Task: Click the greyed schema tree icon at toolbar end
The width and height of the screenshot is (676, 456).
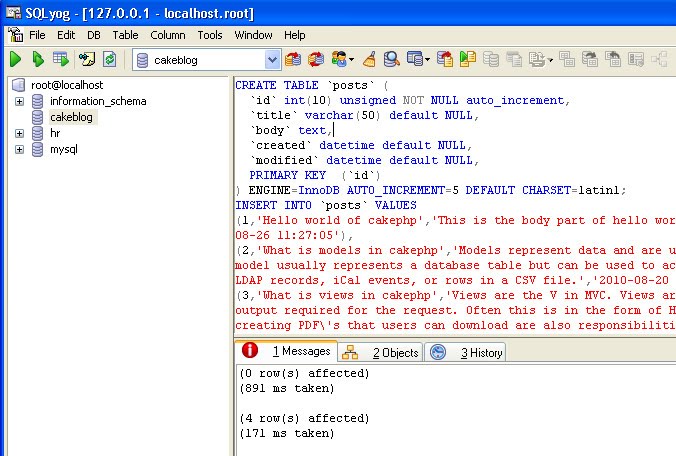Action: pos(660,59)
